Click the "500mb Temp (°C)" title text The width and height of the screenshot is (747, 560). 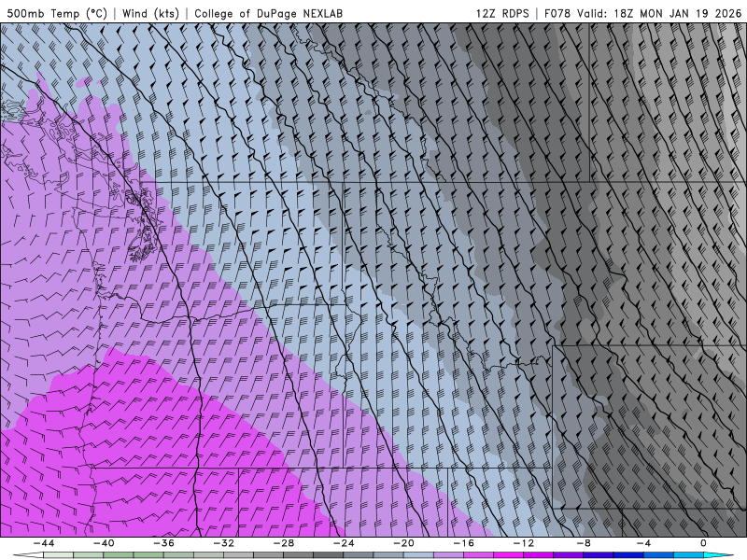point(57,13)
